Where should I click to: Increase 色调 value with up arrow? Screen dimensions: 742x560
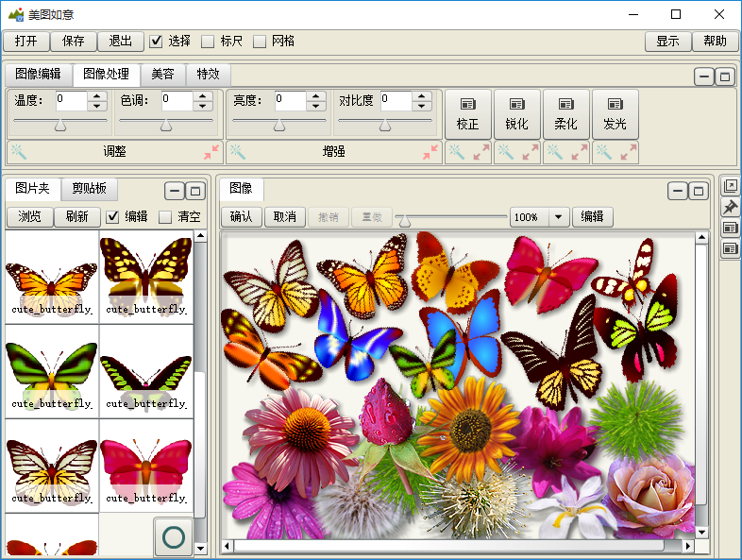203,96
